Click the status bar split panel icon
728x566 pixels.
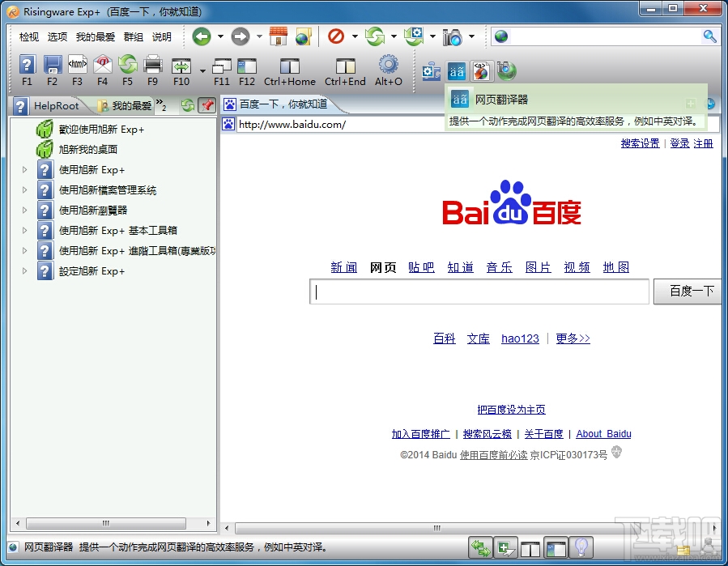point(530,548)
